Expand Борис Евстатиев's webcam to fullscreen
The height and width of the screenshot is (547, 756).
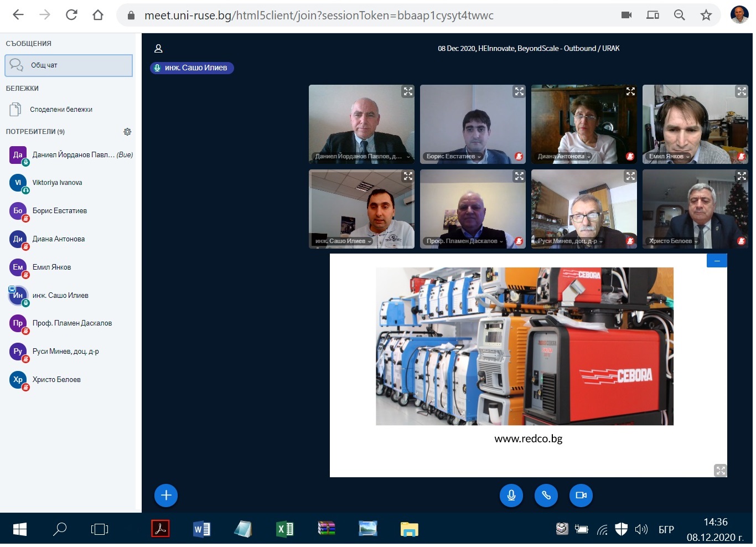(519, 92)
